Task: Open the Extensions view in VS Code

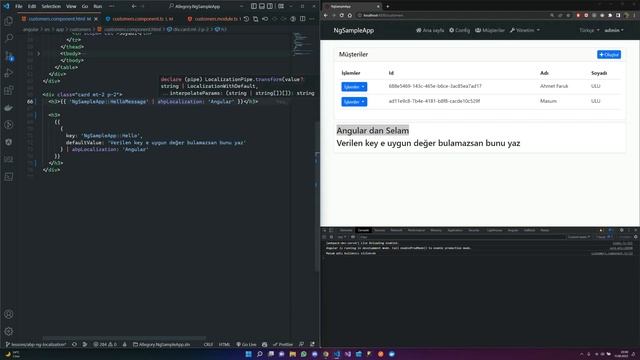Action: tap(9, 90)
